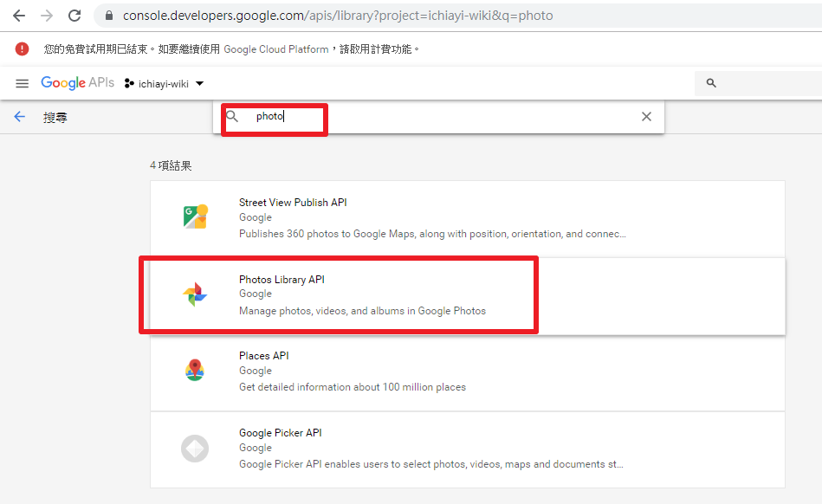Expand the ichiayi-wiki project dropdown
The width and height of the screenshot is (822, 504).
(x=199, y=84)
